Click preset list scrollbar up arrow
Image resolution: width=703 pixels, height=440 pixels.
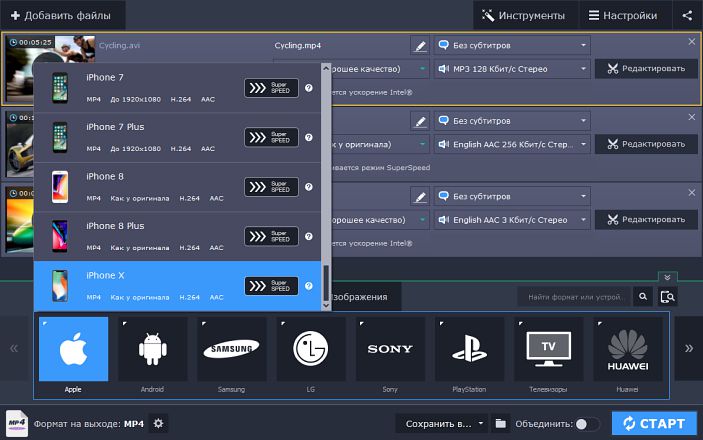point(326,69)
